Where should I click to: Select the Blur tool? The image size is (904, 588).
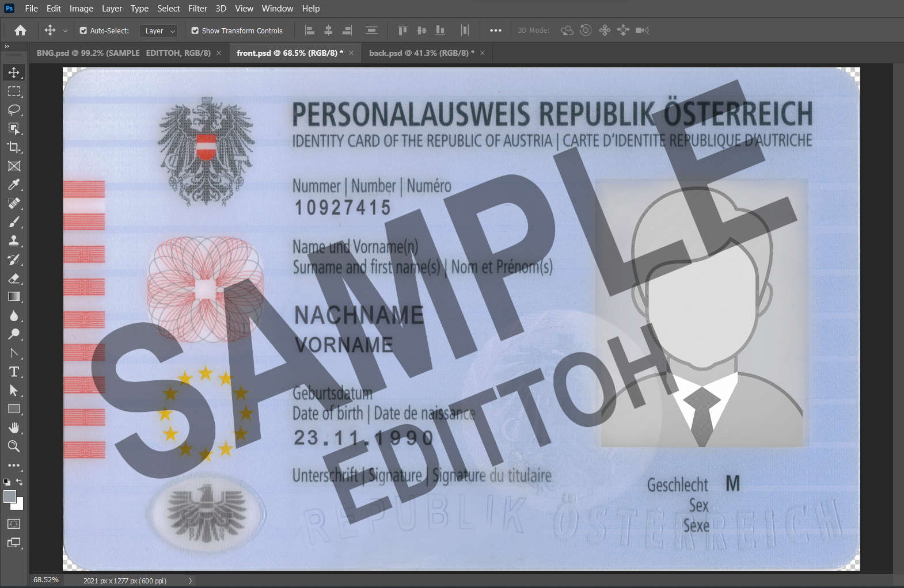coord(14,316)
